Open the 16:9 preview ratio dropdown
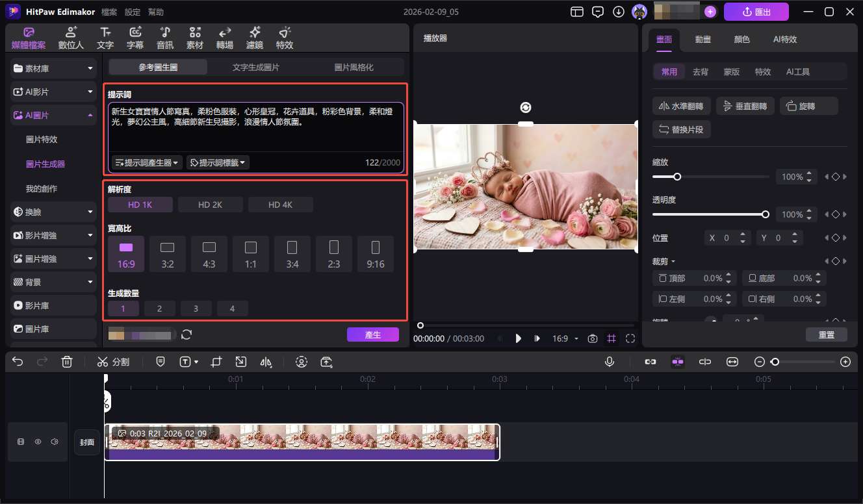This screenshot has width=863, height=504. point(565,338)
